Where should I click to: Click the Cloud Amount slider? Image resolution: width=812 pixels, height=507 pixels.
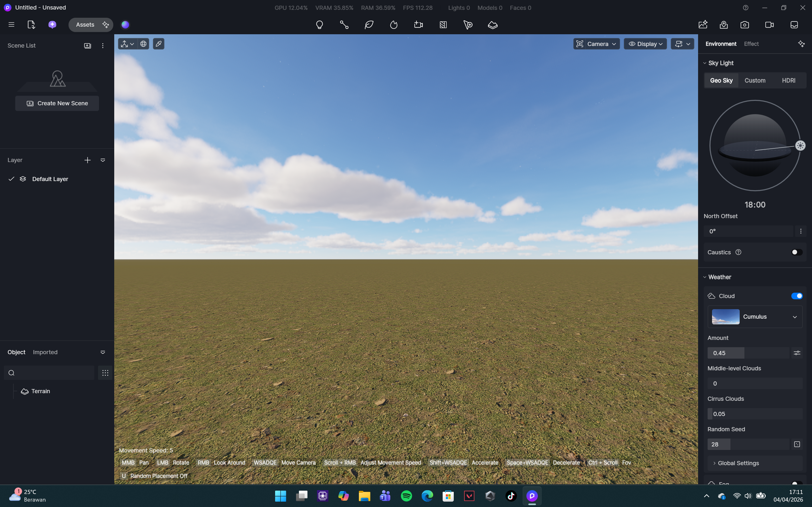pyautogui.click(x=748, y=353)
